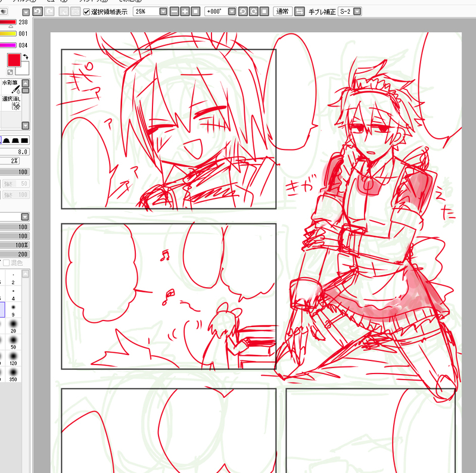
Task: Select brush size 20 preset
Action: [13, 326]
